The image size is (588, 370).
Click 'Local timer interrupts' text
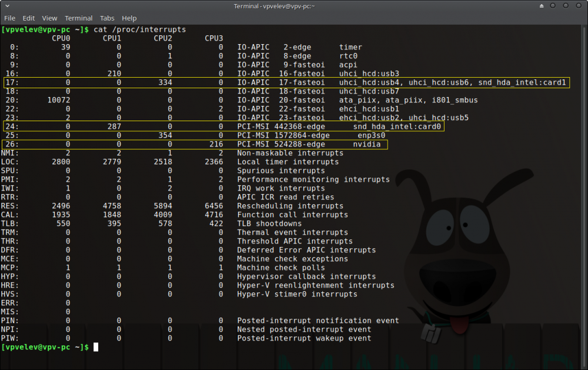pyautogui.click(x=288, y=162)
